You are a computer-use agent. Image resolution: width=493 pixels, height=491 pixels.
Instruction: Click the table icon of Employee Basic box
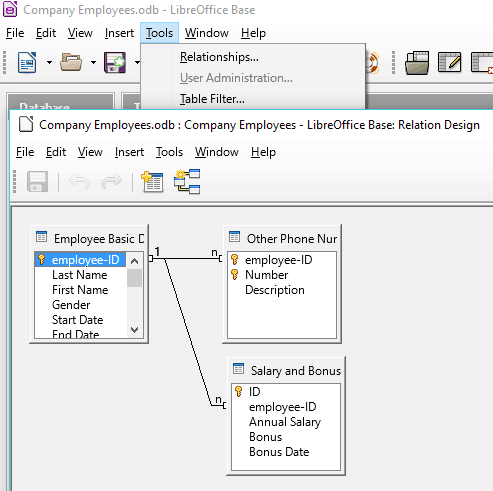click(42, 237)
